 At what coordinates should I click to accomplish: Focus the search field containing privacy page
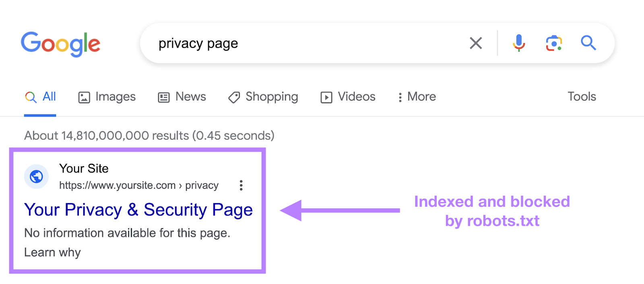coord(306,43)
